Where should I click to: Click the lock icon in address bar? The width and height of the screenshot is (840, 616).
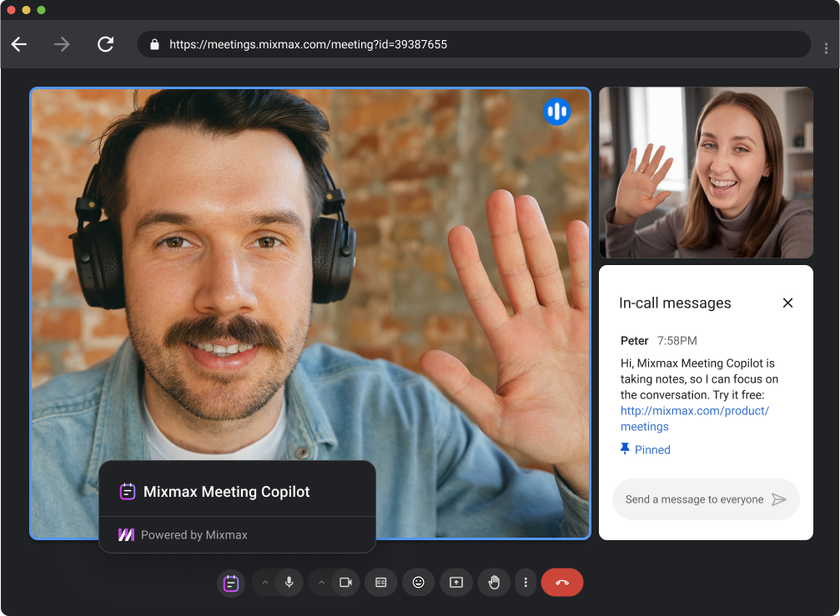point(154,44)
